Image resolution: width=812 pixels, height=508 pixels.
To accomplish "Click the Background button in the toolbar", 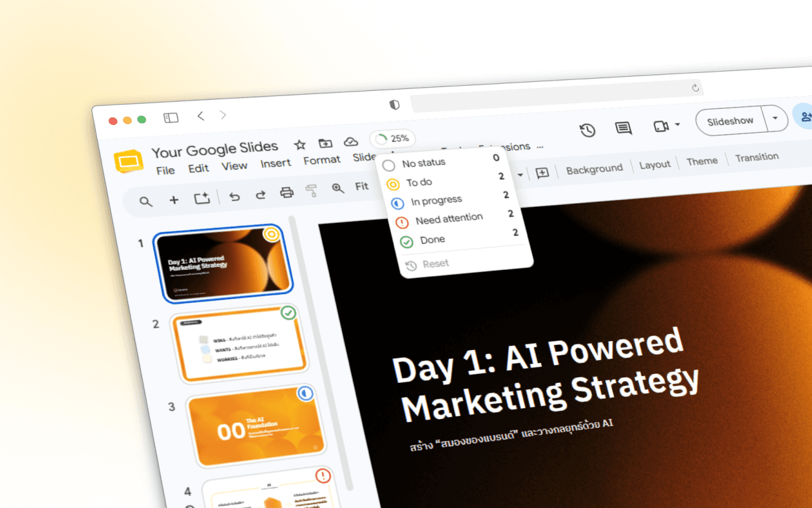I will (x=594, y=170).
